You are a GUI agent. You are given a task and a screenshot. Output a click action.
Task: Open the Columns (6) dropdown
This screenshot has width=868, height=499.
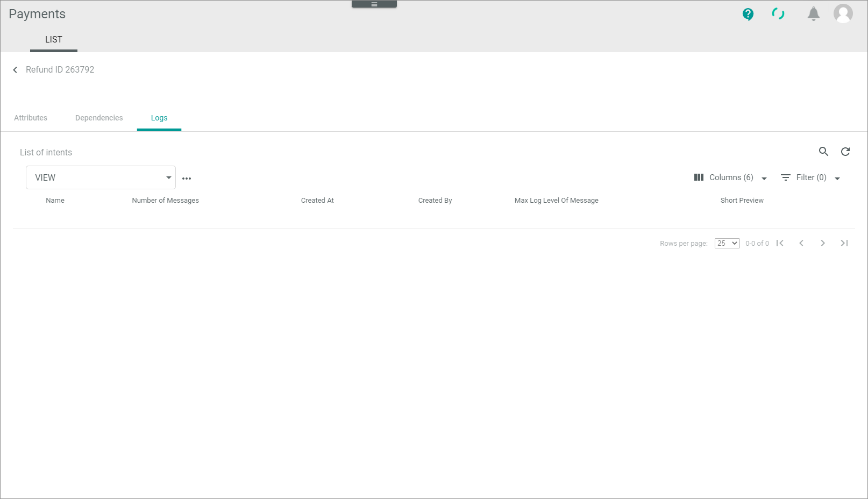coord(730,177)
